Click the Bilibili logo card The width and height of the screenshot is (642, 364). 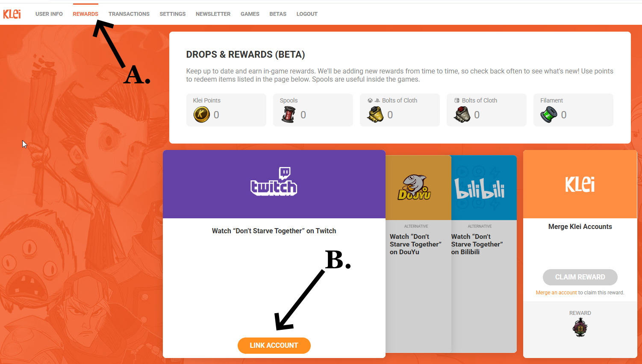tap(484, 188)
